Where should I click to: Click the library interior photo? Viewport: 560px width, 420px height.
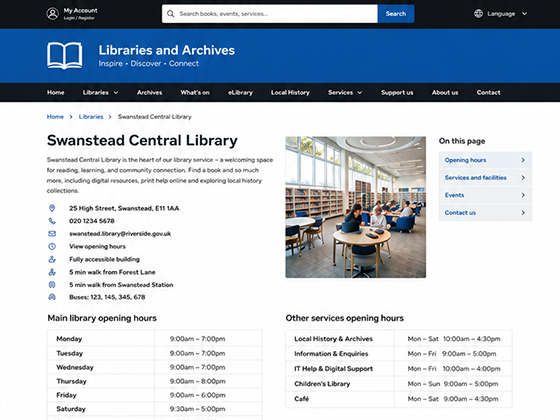click(355, 207)
